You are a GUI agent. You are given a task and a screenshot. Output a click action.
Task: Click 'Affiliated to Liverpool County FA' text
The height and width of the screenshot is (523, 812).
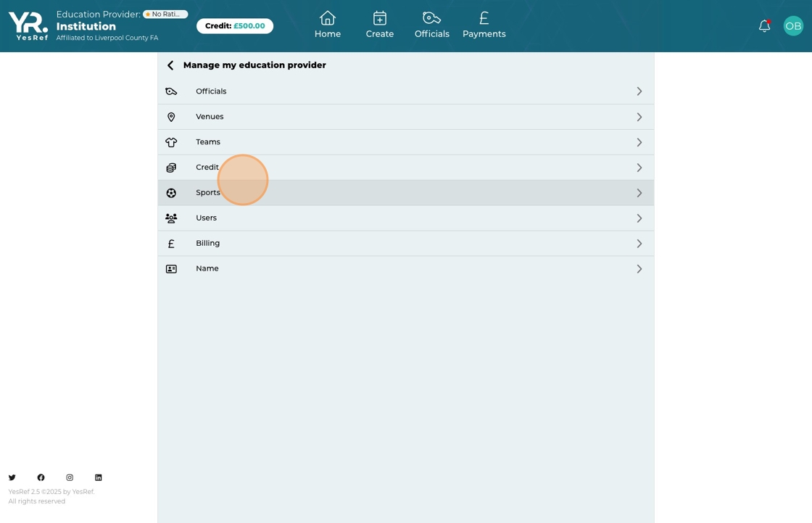point(107,38)
